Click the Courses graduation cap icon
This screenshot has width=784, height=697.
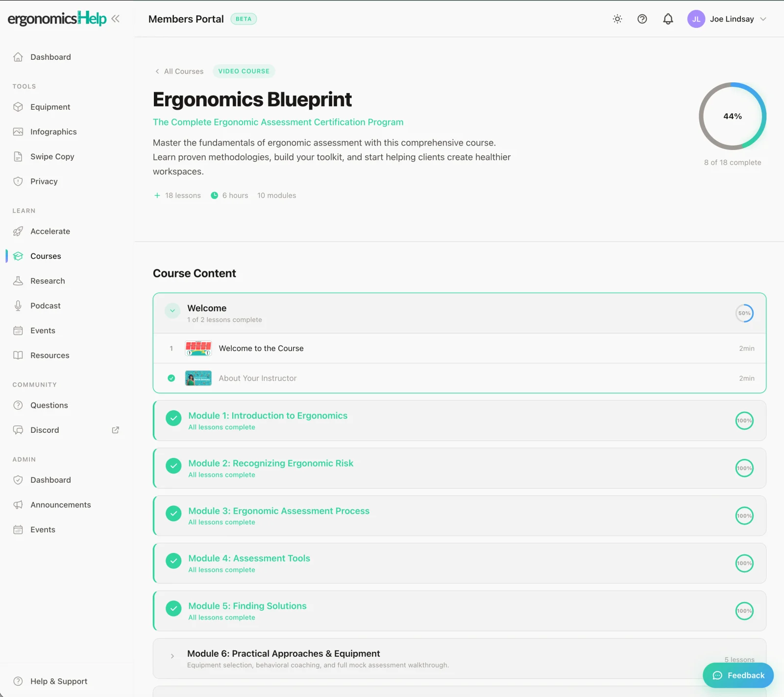coord(18,256)
